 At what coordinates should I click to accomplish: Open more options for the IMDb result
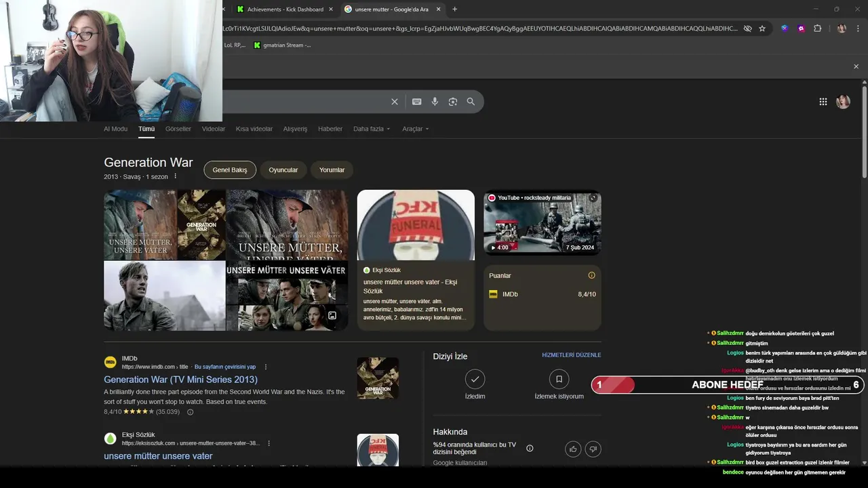[266, 367]
